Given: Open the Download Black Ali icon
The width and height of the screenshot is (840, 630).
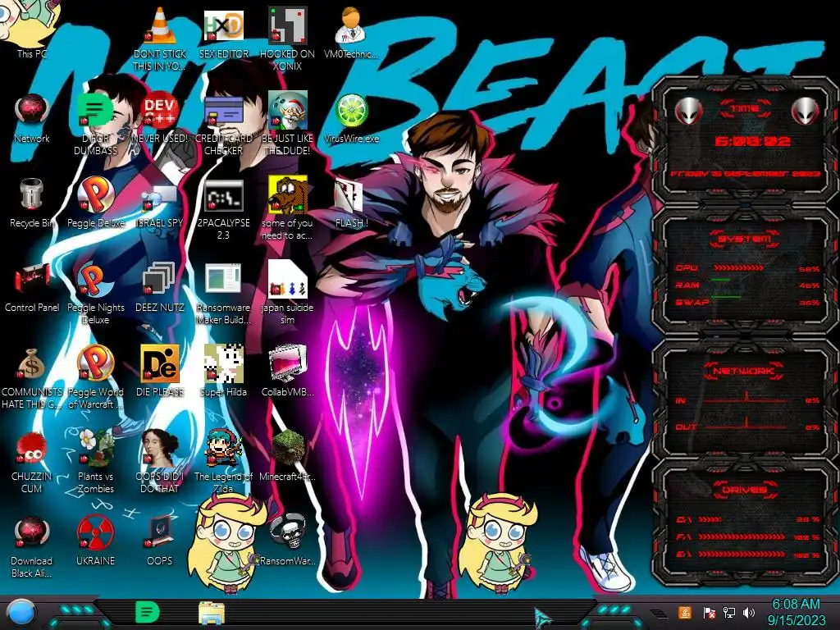Looking at the screenshot, I should tap(32, 532).
